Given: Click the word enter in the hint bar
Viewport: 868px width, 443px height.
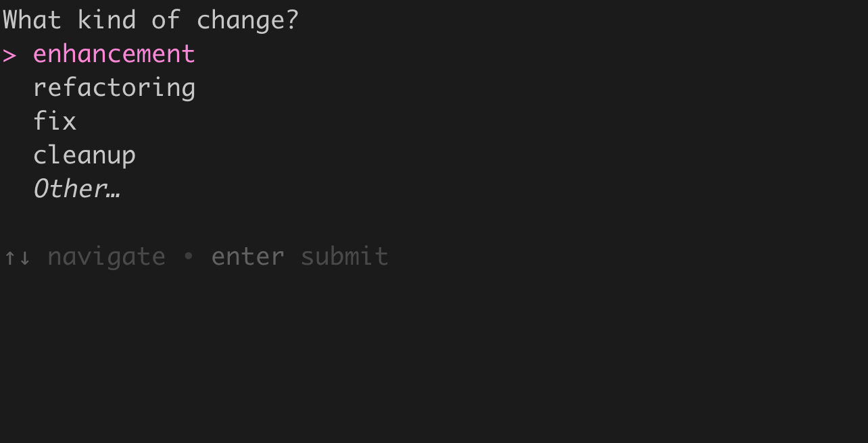Looking at the screenshot, I should (x=247, y=256).
